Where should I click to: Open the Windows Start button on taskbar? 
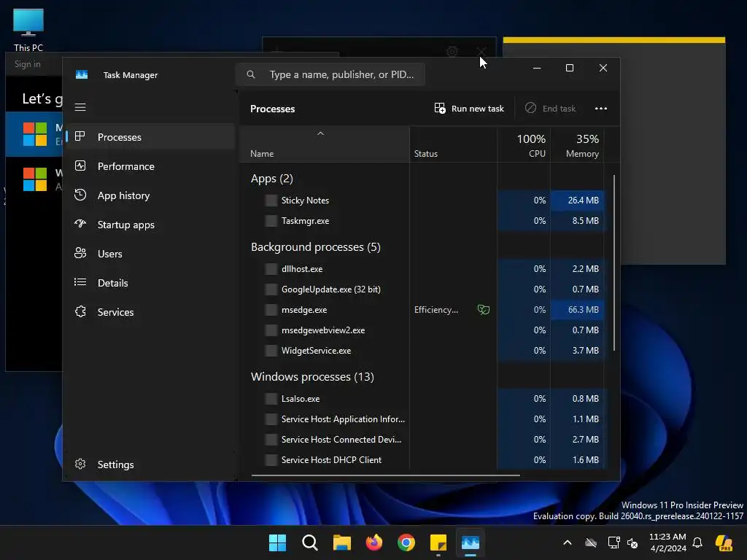(x=277, y=542)
